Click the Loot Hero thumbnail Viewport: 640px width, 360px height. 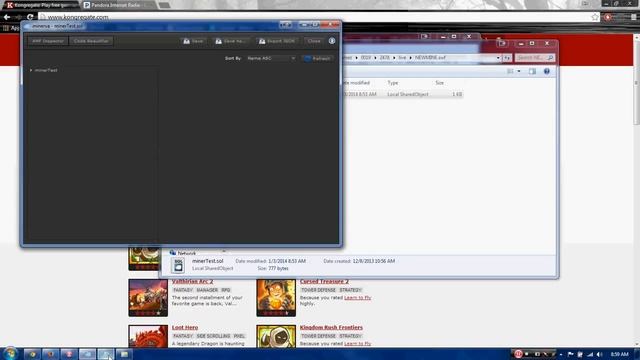point(148,336)
